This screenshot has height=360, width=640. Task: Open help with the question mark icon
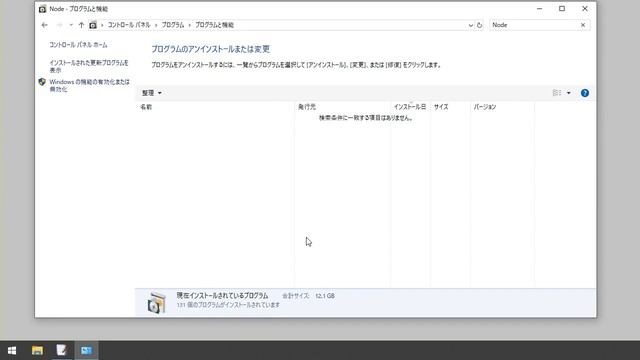(585, 93)
